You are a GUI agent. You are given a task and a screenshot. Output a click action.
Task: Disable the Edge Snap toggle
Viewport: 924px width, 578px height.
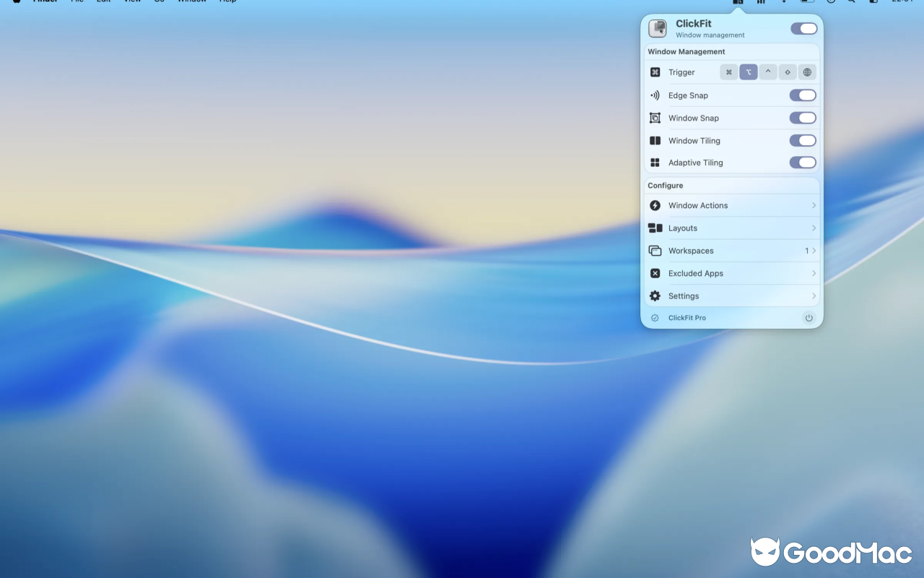tap(803, 95)
